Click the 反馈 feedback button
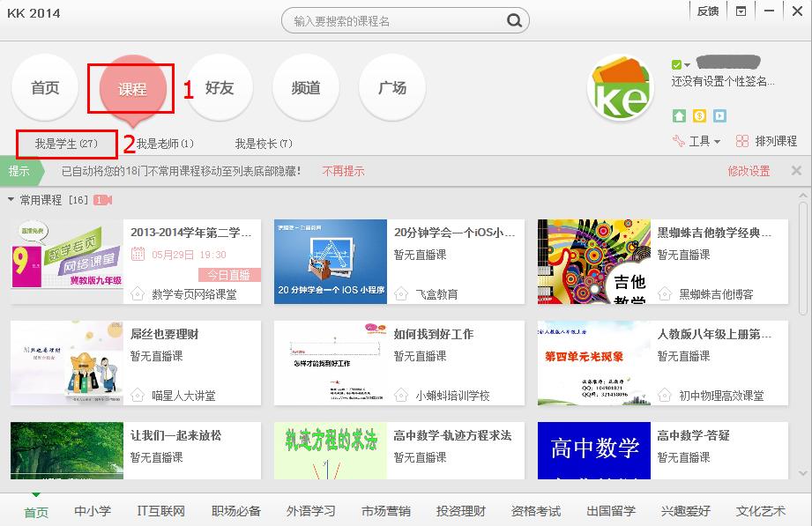This screenshot has width=812, height=526. point(708,11)
